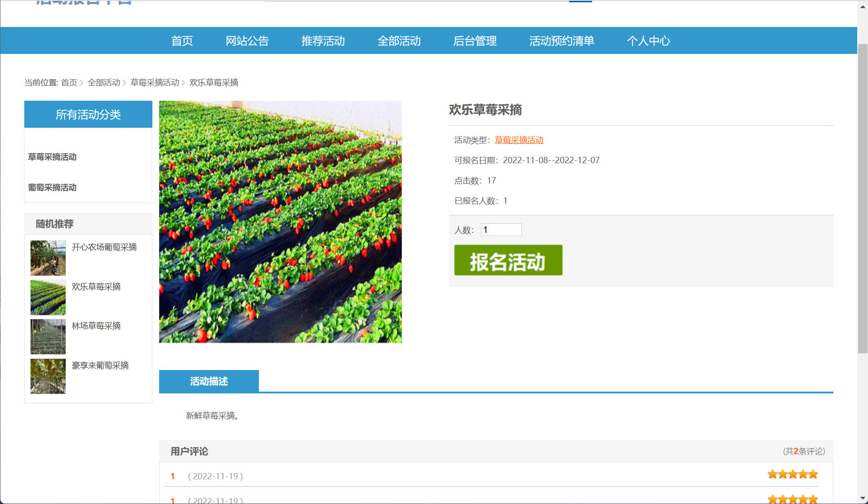Click the 林场草莓采摘 thumbnail image
Viewport: 868px width, 504px height.
[x=48, y=337]
